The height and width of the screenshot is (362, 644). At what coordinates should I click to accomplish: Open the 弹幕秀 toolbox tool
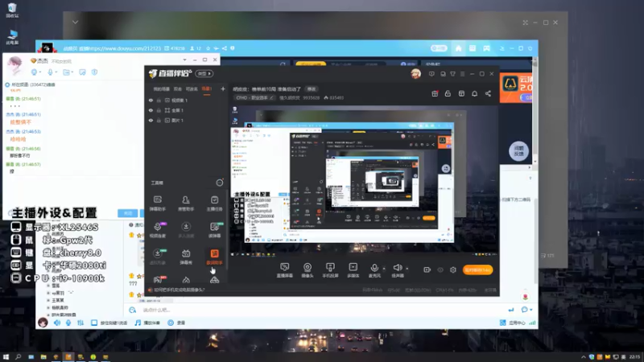[186, 257]
